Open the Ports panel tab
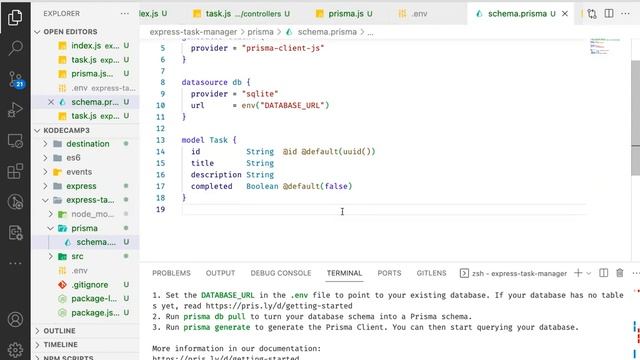Screen dimensions: 640x360 point(389,273)
